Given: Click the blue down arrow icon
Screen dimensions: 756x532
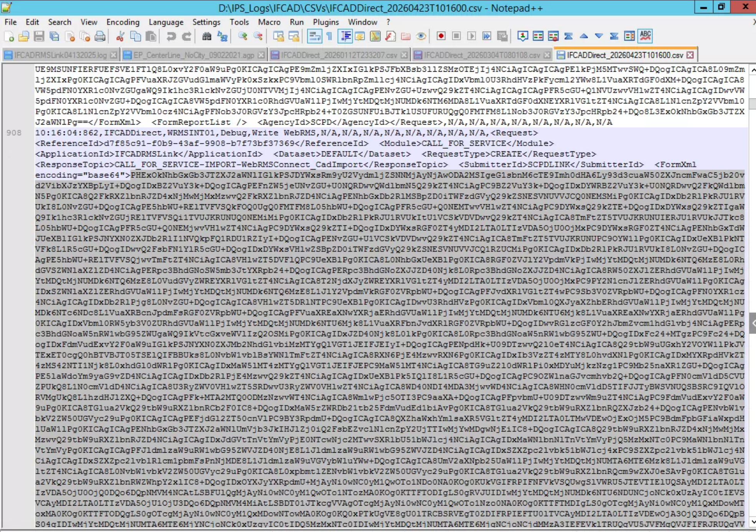Looking at the screenshot, I should [599, 36].
